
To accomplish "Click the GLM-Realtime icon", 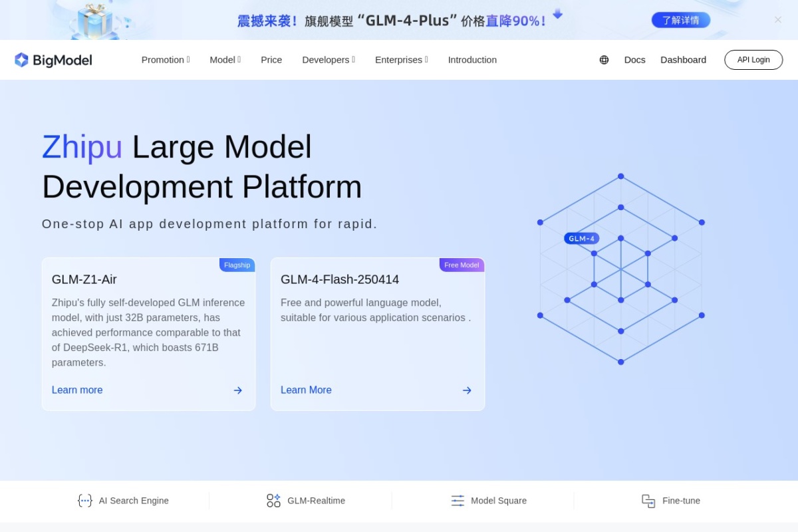I will 273,500.
